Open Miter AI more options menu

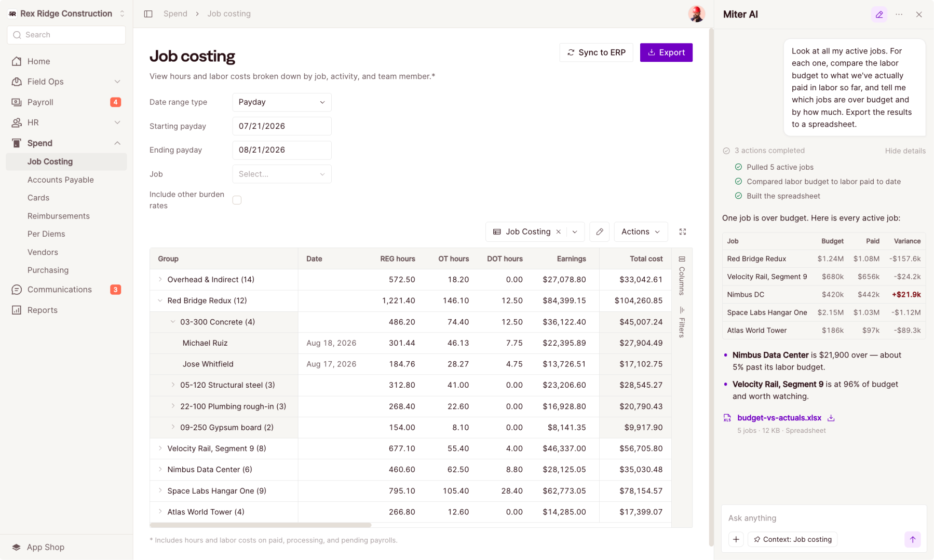899,15
